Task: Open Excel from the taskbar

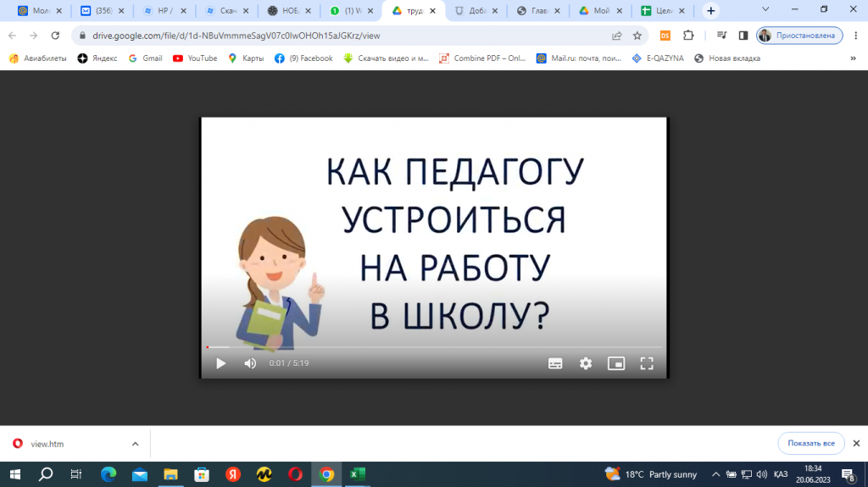Action: 358,474
